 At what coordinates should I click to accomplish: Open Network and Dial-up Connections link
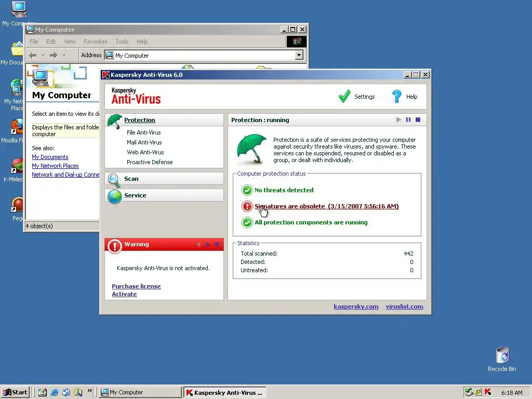pyautogui.click(x=65, y=175)
